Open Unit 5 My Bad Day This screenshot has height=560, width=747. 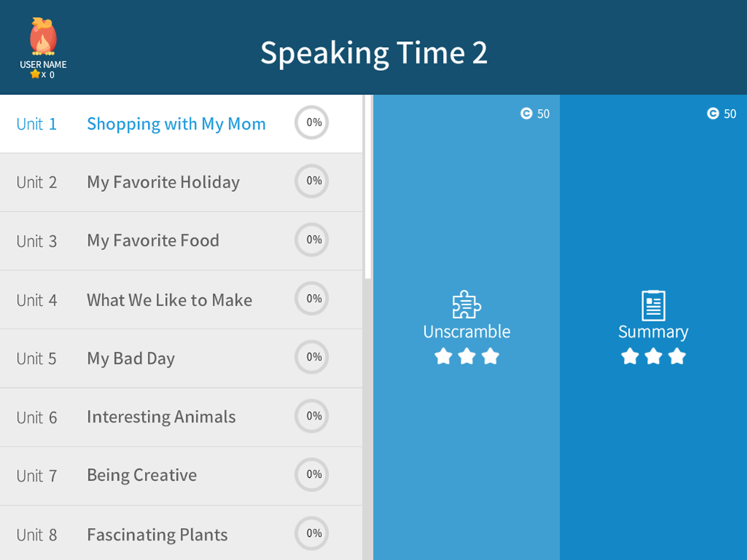pos(131,358)
